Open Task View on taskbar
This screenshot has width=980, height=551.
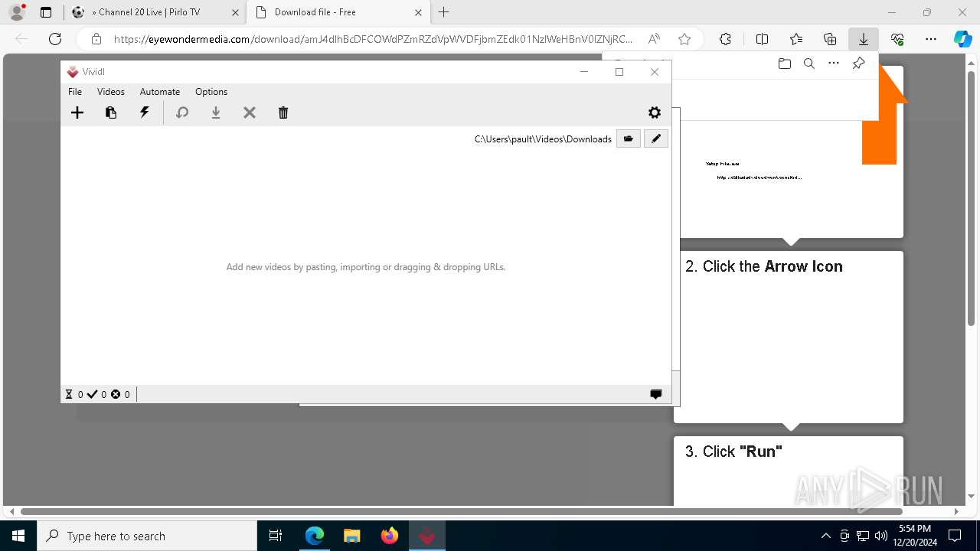[276, 536]
